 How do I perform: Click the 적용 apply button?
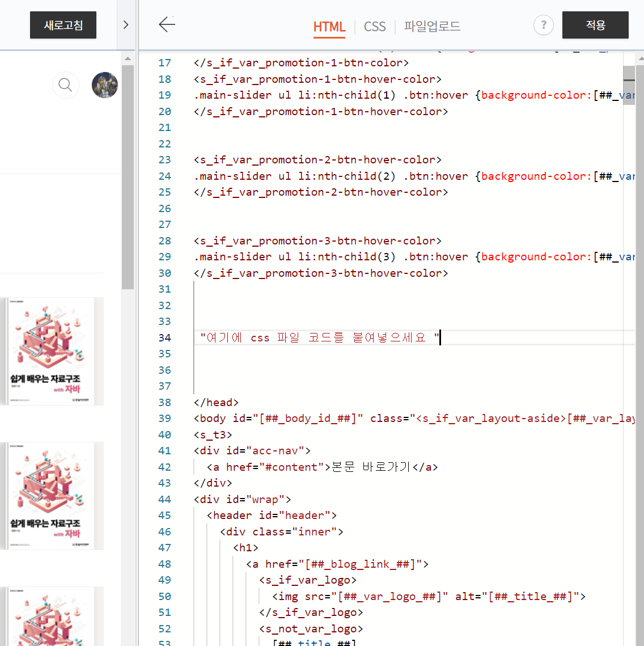coord(595,25)
